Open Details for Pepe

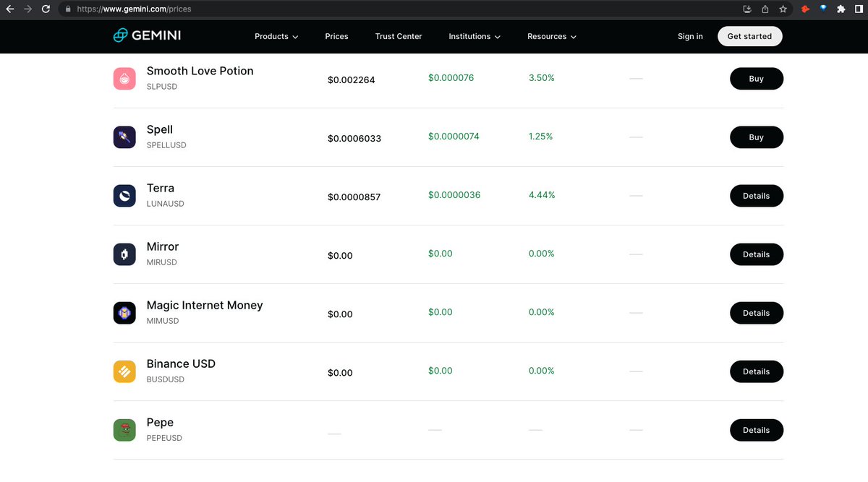[x=757, y=430]
